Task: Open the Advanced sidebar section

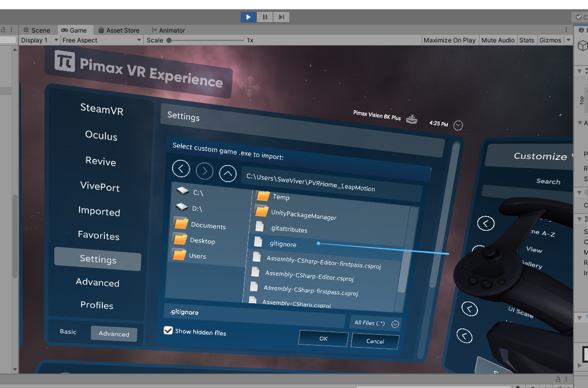Action: coord(98,282)
